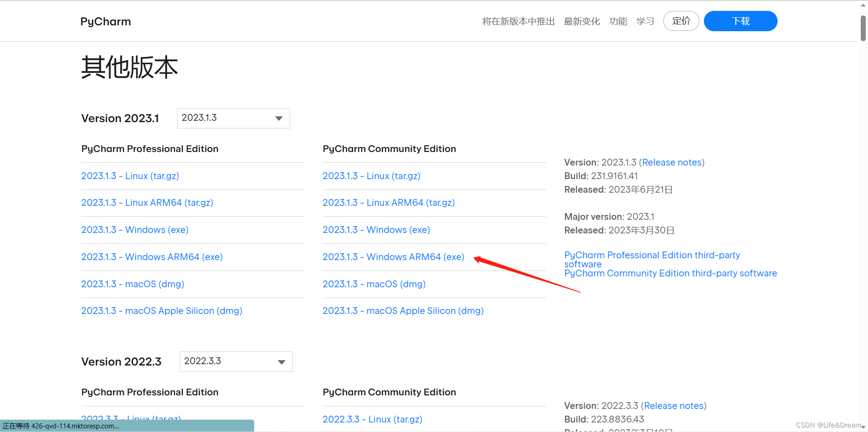
Task: Download Professional Edition 2023.1.3 macOS dmg
Action: click(132, 284)
